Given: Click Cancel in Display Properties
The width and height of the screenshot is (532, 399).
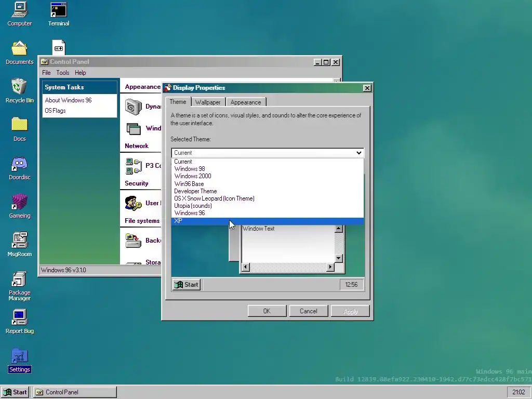Looking at the screenshot, I should [x=309, y=311].
